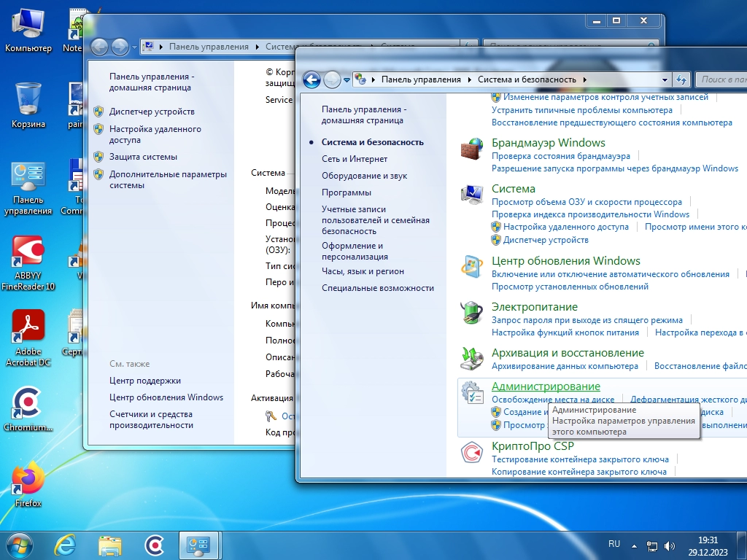Select Оборудование и звук category in sidebar

coord(364,176)
